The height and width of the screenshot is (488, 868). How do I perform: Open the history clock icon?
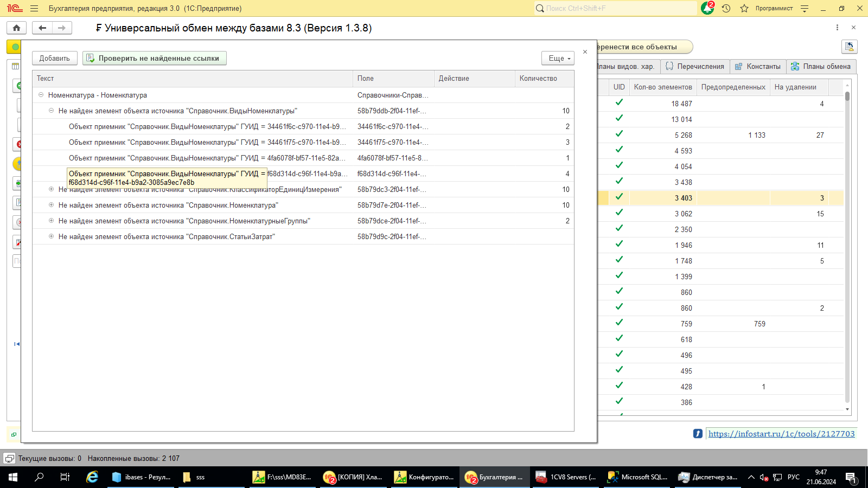click(x=726, y=8)
